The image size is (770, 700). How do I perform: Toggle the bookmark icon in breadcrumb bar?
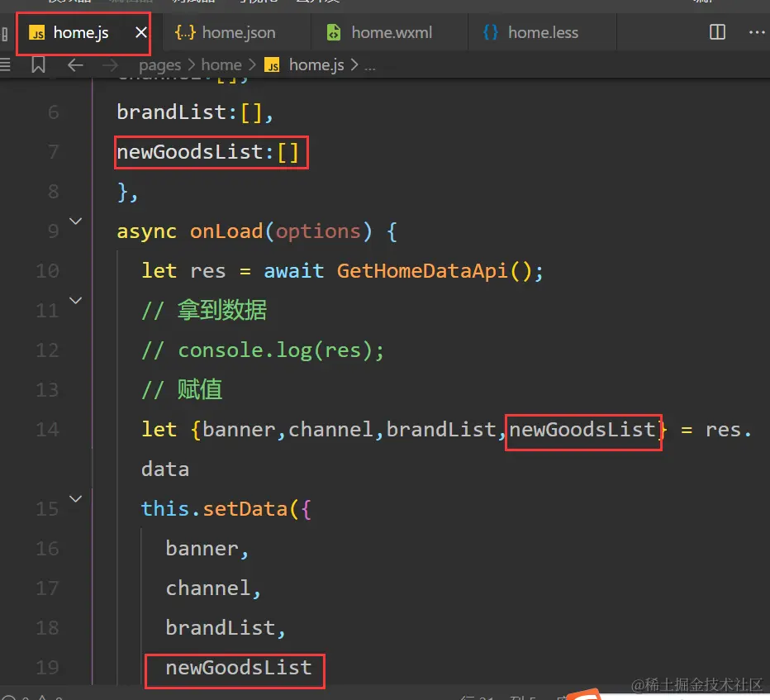38,64
